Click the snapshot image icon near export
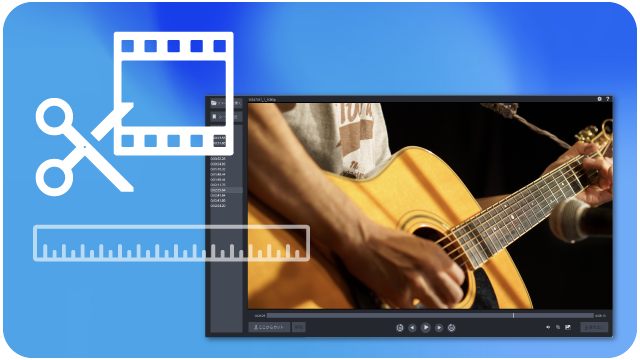The image size is (640, 360). coord(568,327)
